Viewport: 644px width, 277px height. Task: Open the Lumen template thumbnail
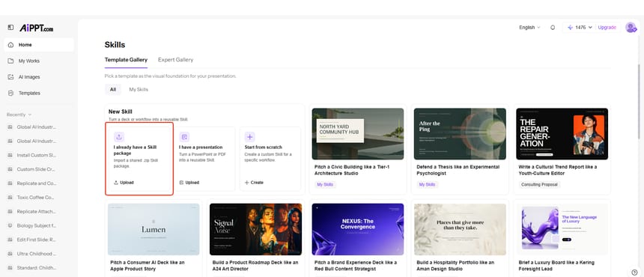[154, 229]
